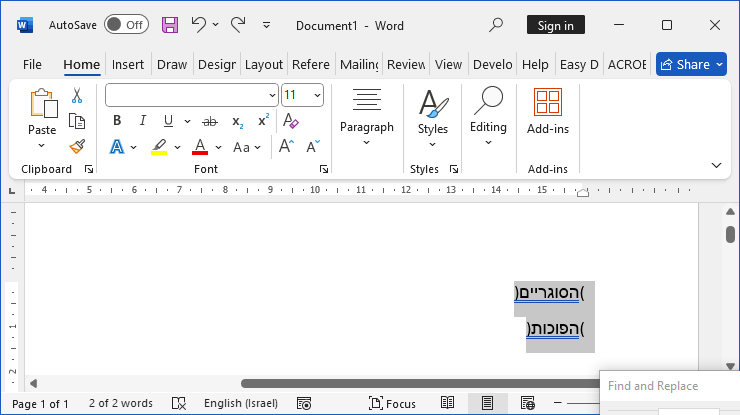The height and width of the screenshot is (415, 740).
Task: Click the Share button
Action: pos(691,64)
